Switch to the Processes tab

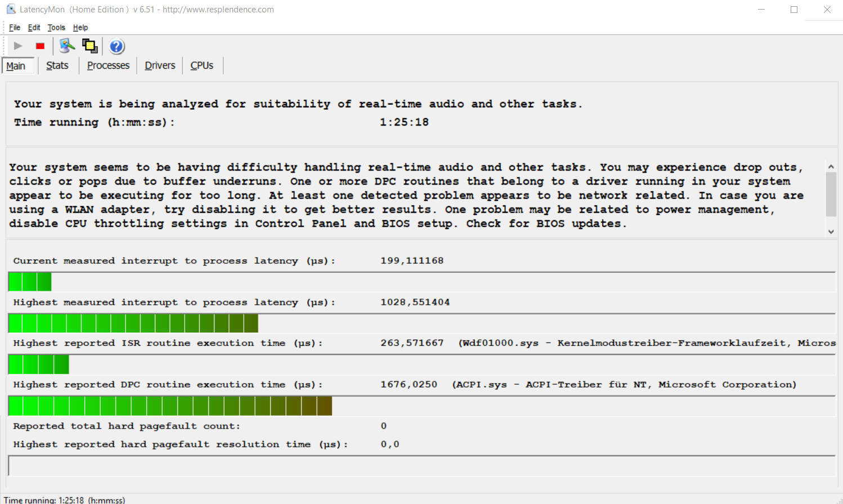tap(108, 66)
